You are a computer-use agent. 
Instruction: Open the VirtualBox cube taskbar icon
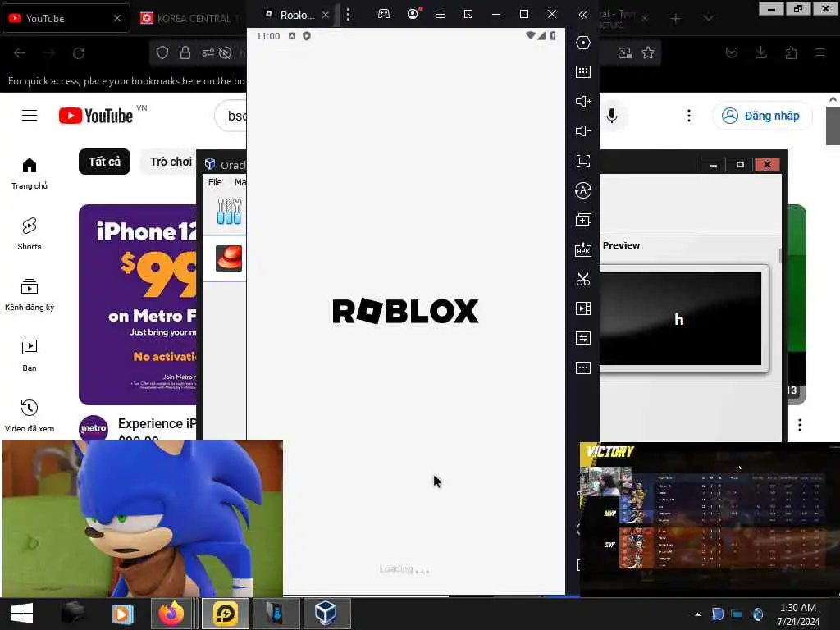pos(326,614)
